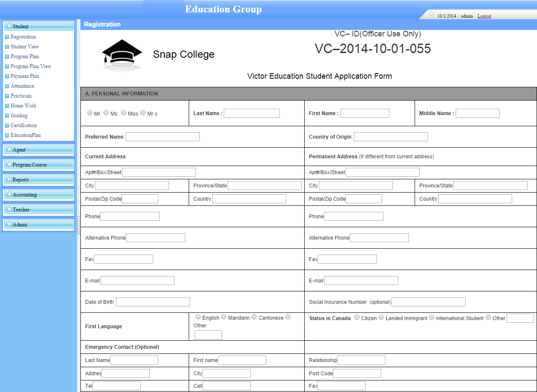The width and height of the screenshot is (537, 392).
Task: Click the star icon on Student section
Action: [x=9, y=26]
